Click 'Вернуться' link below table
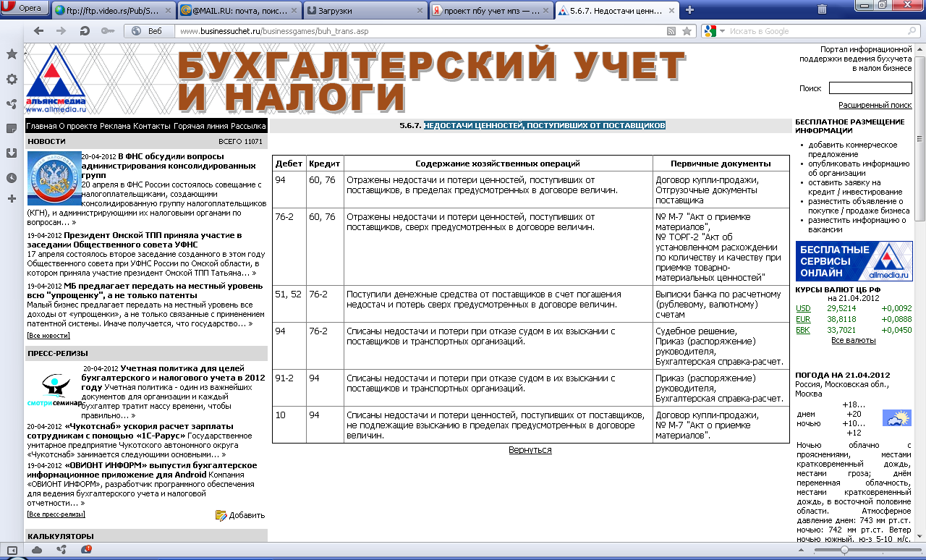The width and height of the screenshot is (926, 560). pyautogui.click(x=530, y=450)
